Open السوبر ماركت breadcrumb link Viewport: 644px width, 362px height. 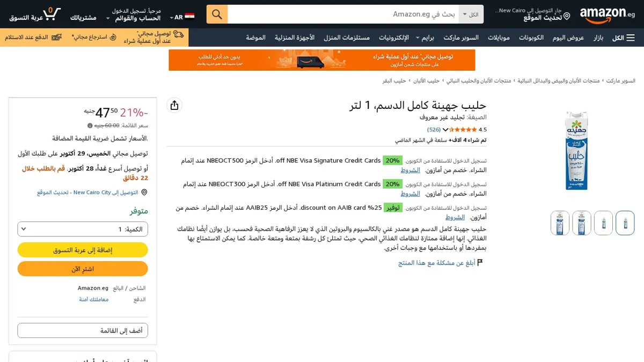621,80
